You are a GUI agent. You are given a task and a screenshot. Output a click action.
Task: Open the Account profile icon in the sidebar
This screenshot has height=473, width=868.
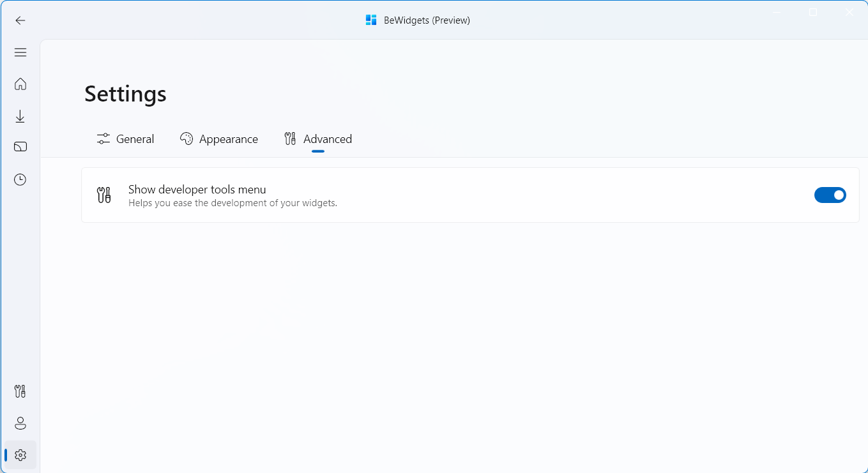coord(20,423)
